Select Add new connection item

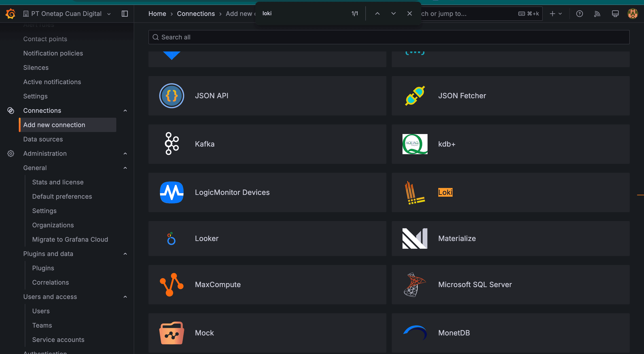68,125
